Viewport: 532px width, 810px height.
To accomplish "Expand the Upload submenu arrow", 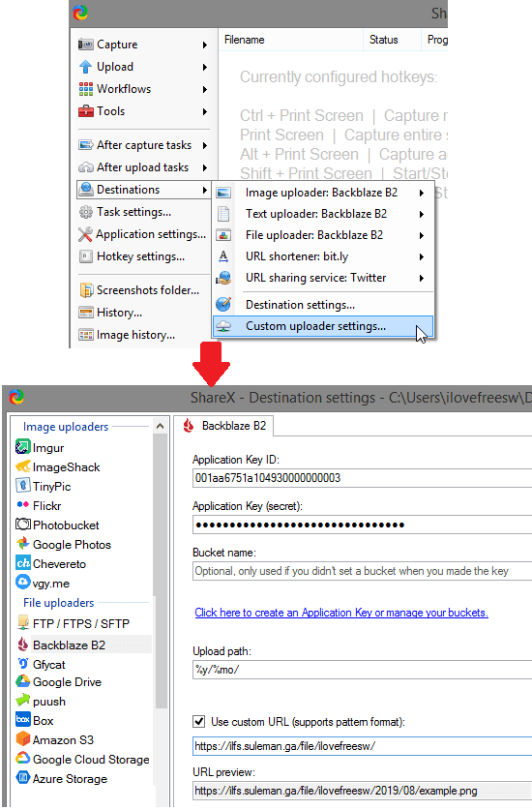I will pyautogui.click(x=204, y=67).
